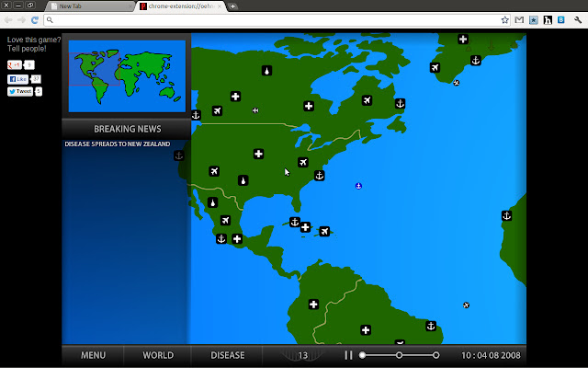Click the port anchor on the West African coast
The image size is (588, 368).
(506, 216)
